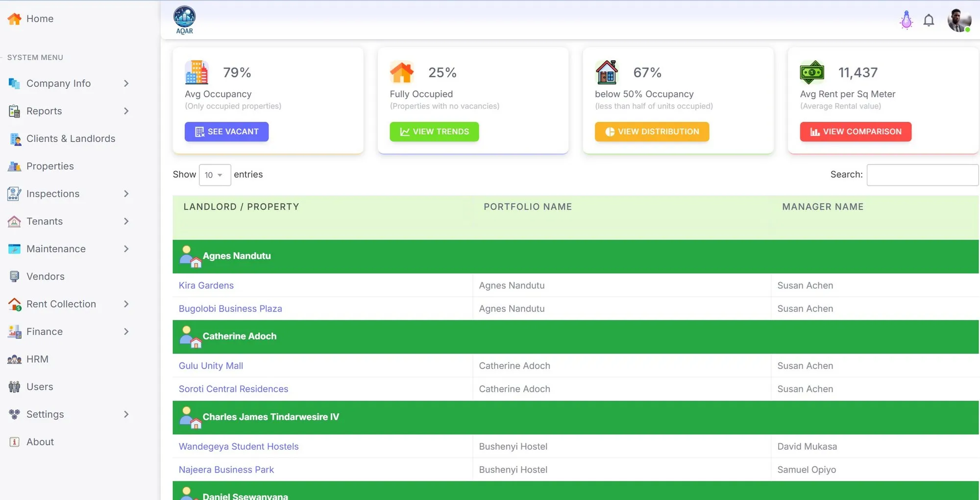Click the VIEW TRENDS button
980x500 pixels.
[434, 131]
